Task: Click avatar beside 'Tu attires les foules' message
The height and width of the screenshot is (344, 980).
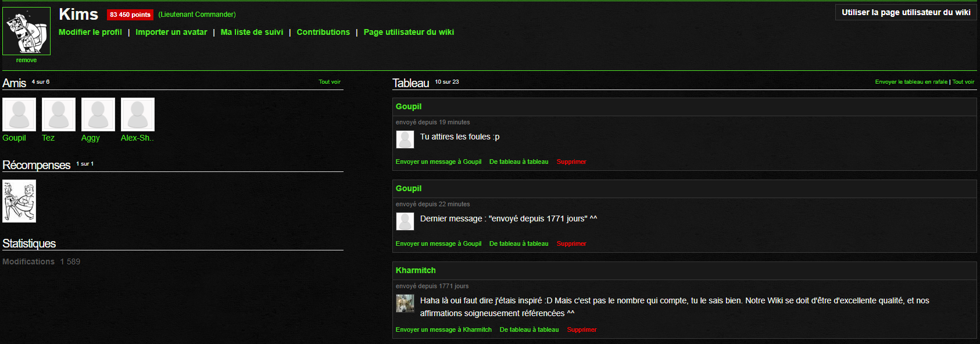Action: pos(405,139)
